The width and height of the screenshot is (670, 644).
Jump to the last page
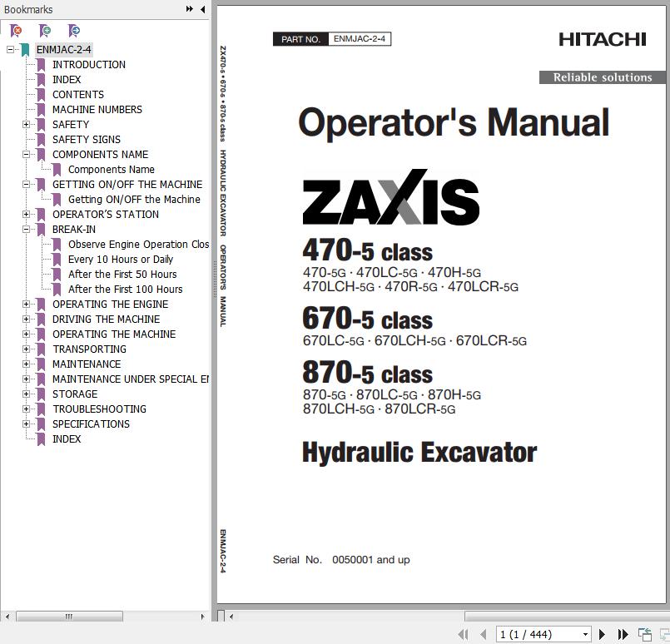(x=623, y=634)
